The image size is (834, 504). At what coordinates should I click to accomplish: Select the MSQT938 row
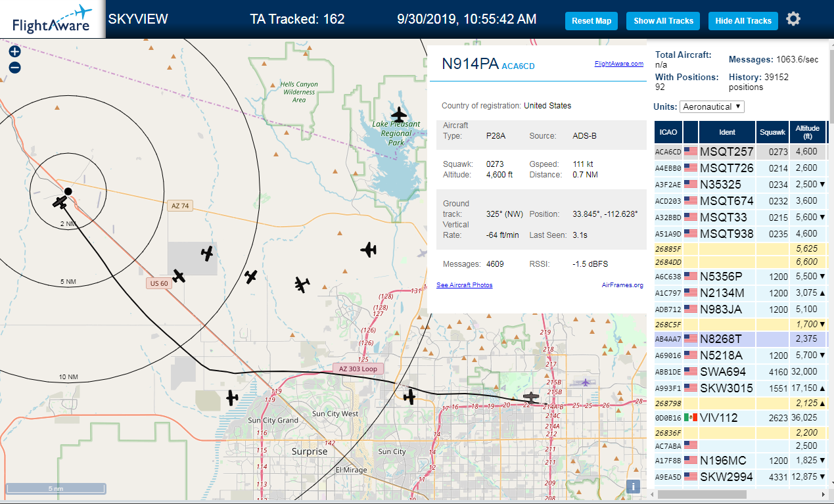740,233
